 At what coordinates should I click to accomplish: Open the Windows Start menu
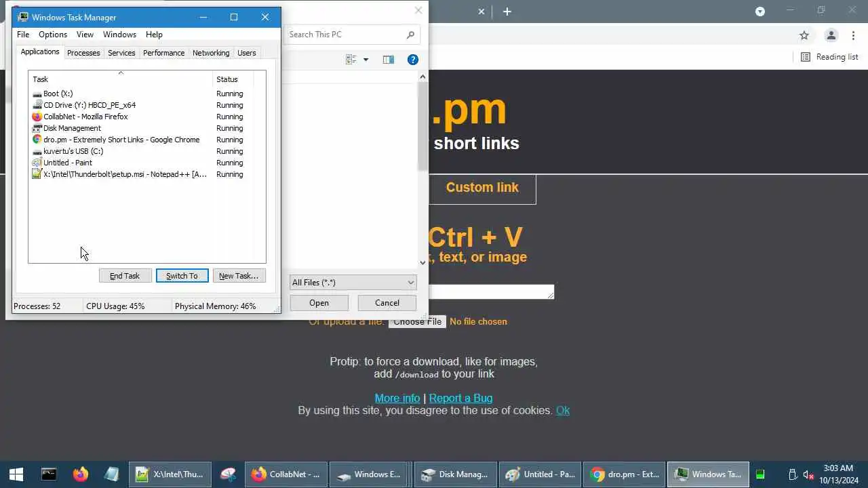point(16,474)
